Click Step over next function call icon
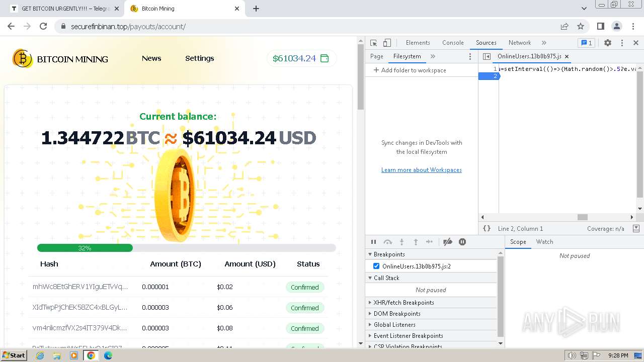This screenshot has width=644, height=362. pos(387,242)
